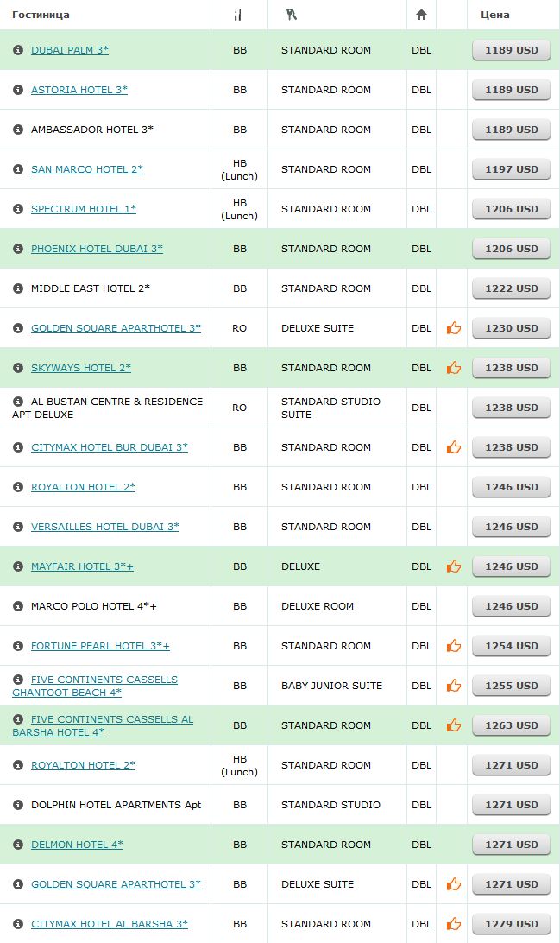This screenshot has width=560, height=943.
Task: Open SAN MARCO HOTEL 2* hotel page
Action: (87, 169)
